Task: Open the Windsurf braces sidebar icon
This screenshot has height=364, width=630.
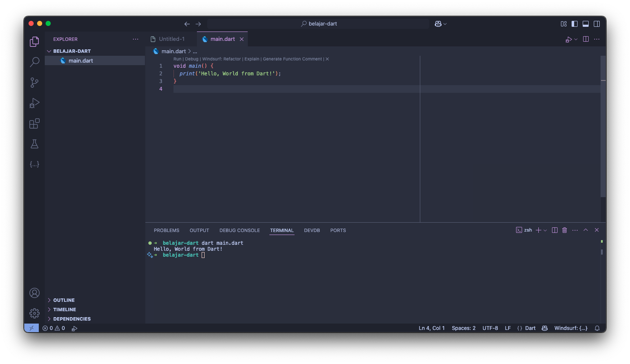Action: [x=35, y=164]
